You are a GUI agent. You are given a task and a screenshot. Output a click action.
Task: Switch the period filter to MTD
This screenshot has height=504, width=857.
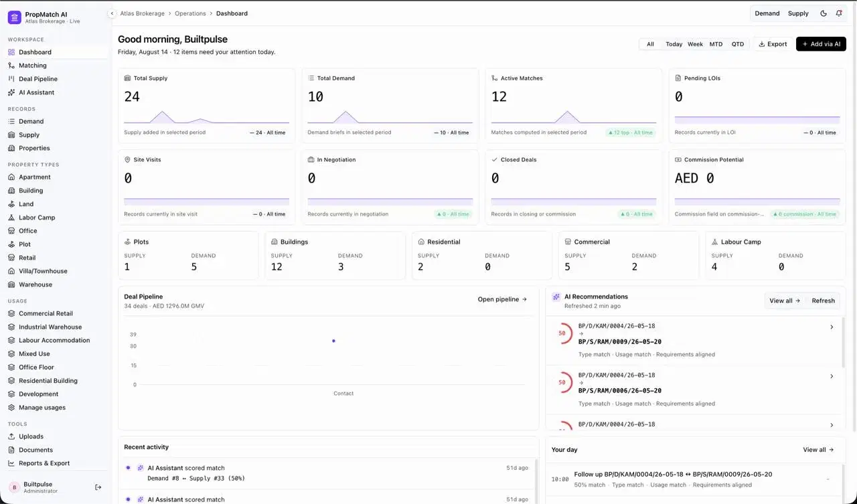716,44
